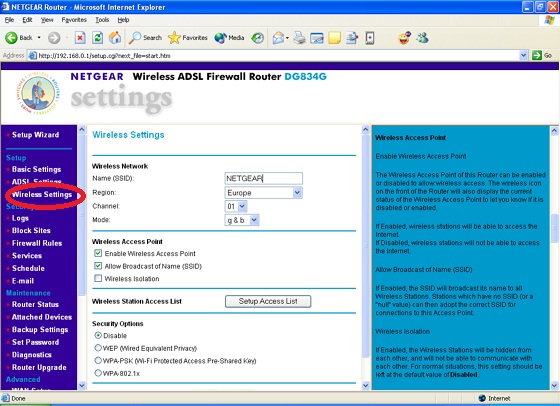560x406 pixels.
Task: Click the smiley face toolbar icon
Action: coord(405,37)
